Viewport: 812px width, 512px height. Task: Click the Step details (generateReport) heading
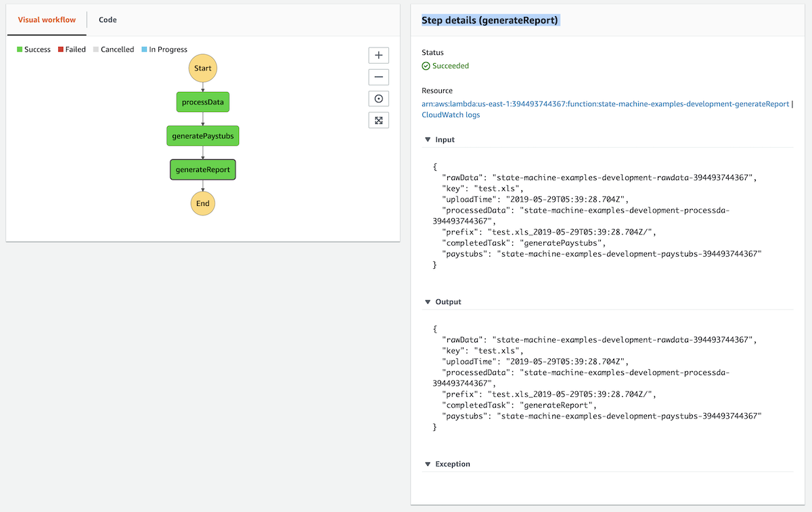point(490,20)
